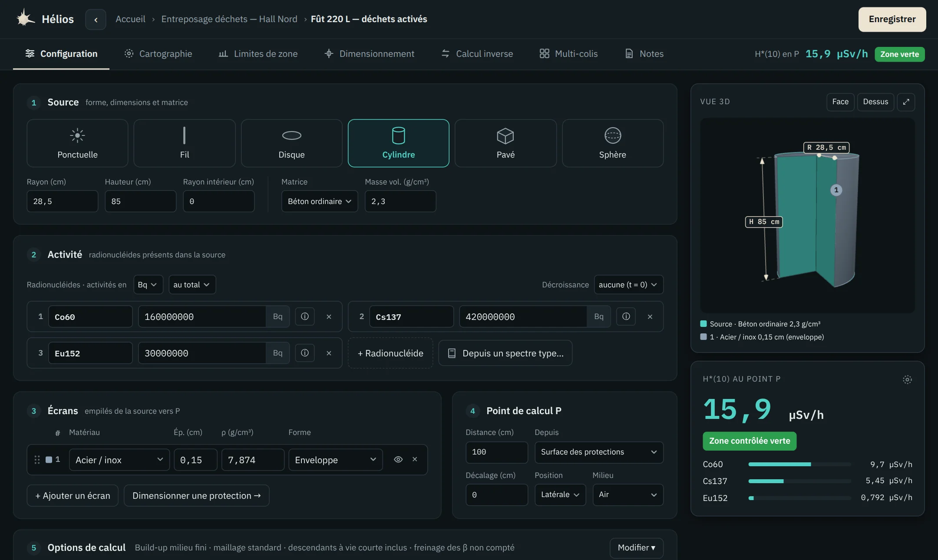Image resolution: width=938 pixels, height=560 pixels.
Task: Choose the Pavé source shape
Action: point(505,143)
